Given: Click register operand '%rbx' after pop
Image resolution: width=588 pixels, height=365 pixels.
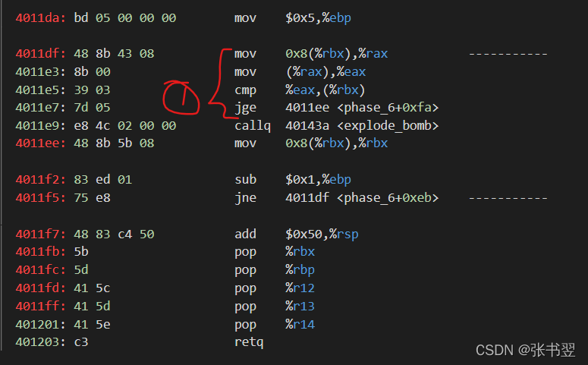Looking at the screenshot, I should 300,251.
